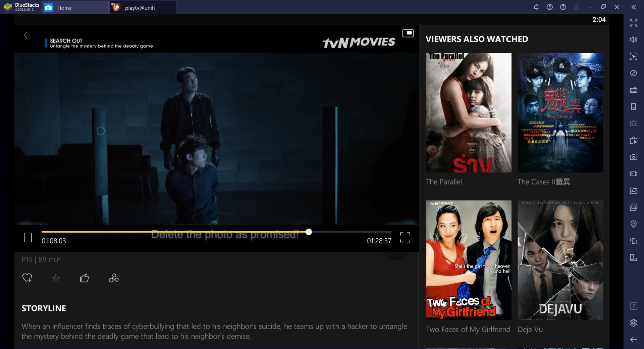Like the movie with thumbs up
Screen dimensions: 644x349
pos(85,278)
